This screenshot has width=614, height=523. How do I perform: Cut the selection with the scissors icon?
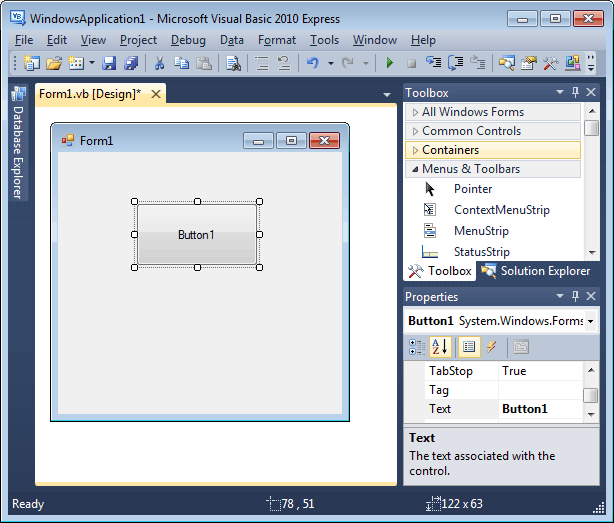pos(159,63)
